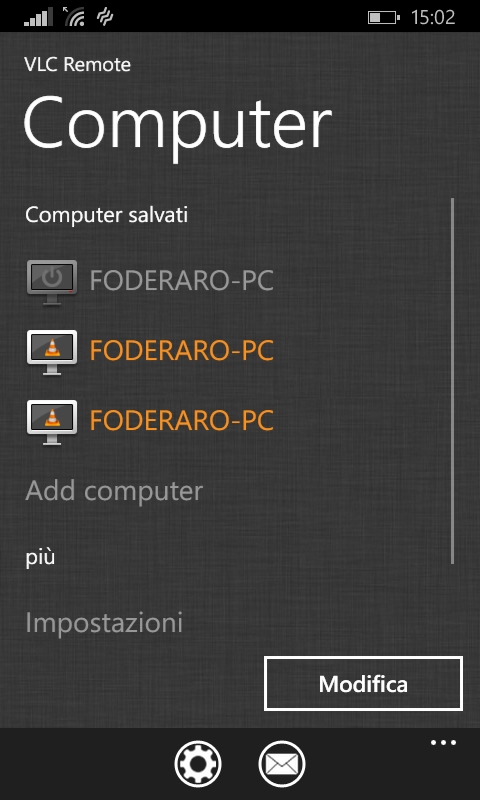Tap the first VLC cone monitor icon
The width and height of the screenshot is (480, 800).
(52, 352)
